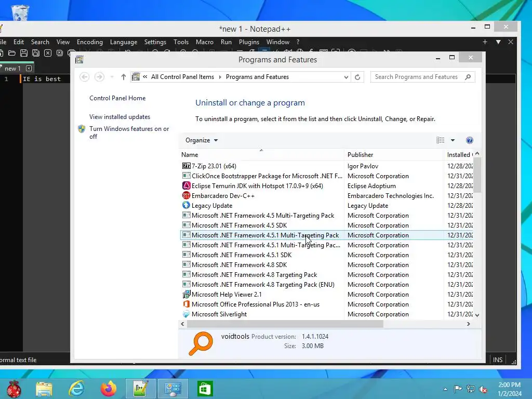Click the Up arrow navigation icon
This screenshot has height=399, width=532.
[x=124, y=77]
